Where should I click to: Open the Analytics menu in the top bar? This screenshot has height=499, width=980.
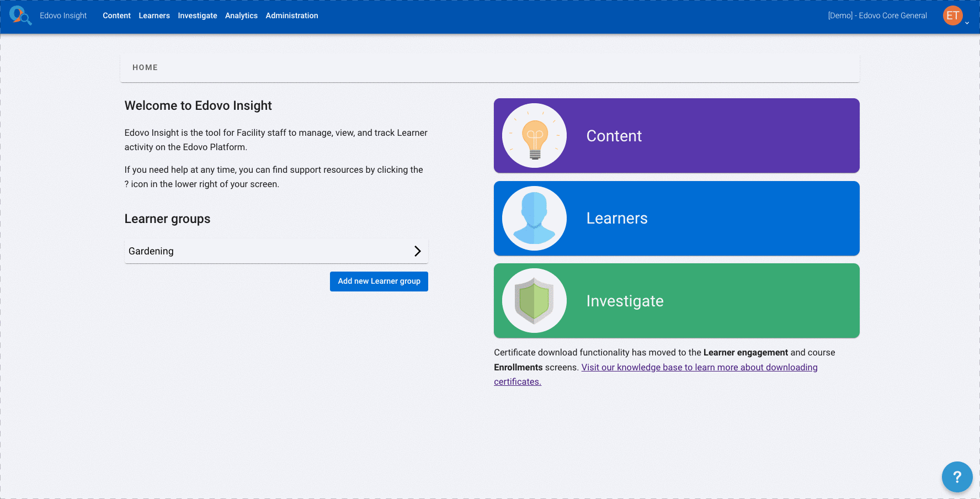[x=241, y=15]
